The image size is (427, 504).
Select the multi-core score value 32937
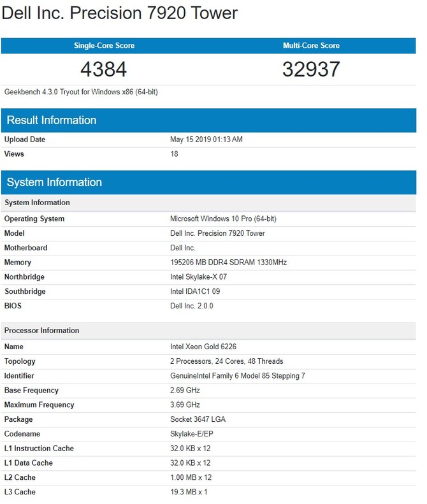311,69
